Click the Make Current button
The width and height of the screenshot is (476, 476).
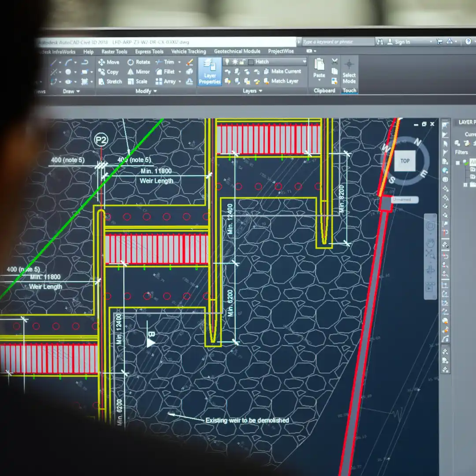point(282,71)
